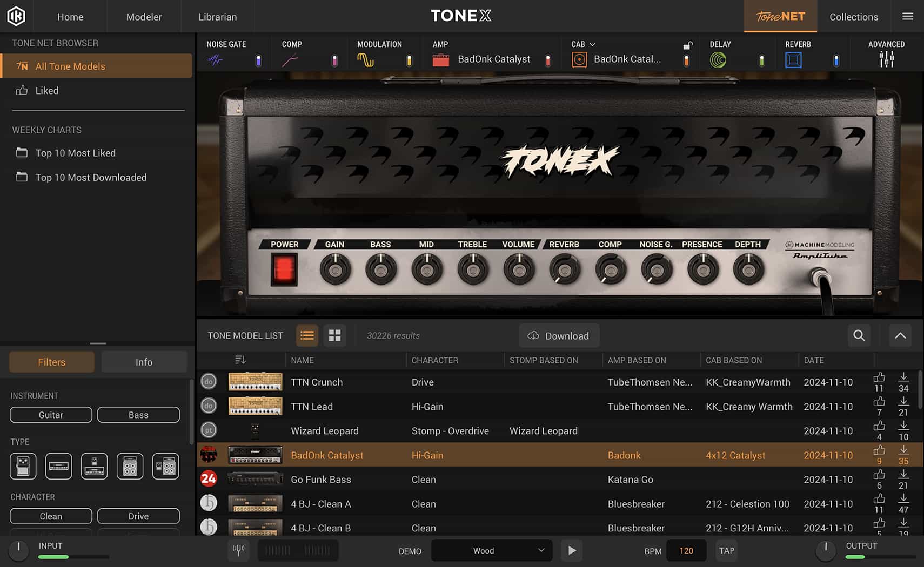Viewport: 924px width, 567px height.
Task: Collapse the Tone Model list panel
Action: click(900, 335)
